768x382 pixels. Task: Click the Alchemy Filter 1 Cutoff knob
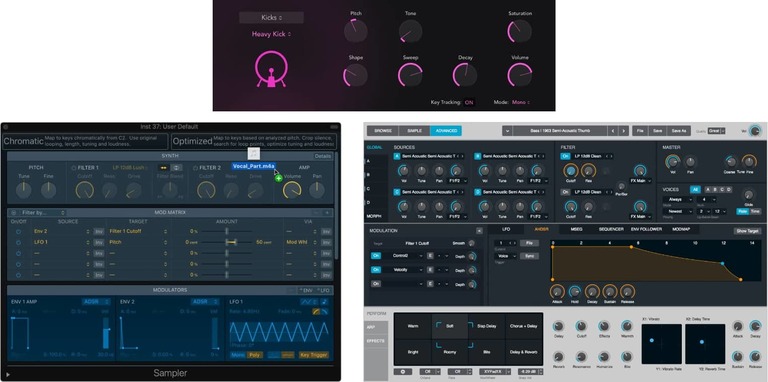[571, 170]
